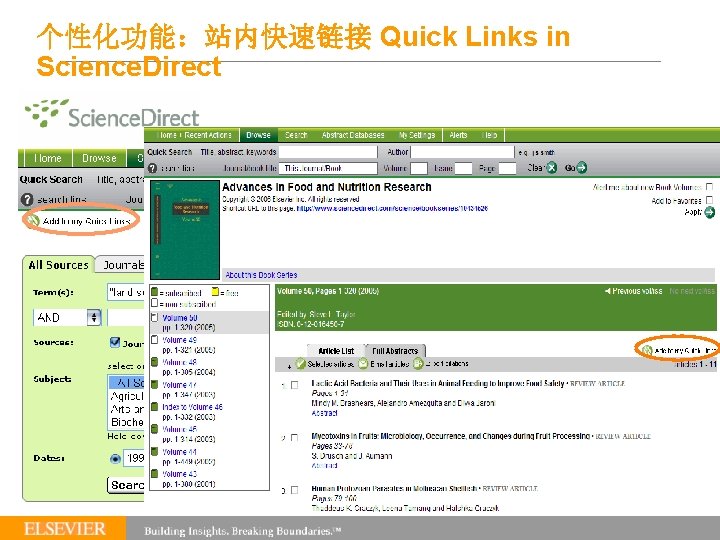The width and height of the screenshot is (720, 540).
Task: Open the AND operator dropdown
Action: click(68, 317)
